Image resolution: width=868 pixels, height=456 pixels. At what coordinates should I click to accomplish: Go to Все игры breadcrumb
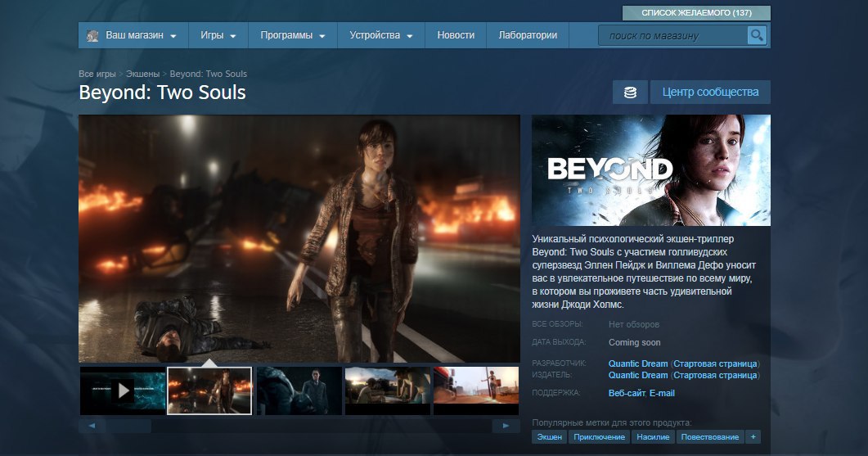pos(97,74)
